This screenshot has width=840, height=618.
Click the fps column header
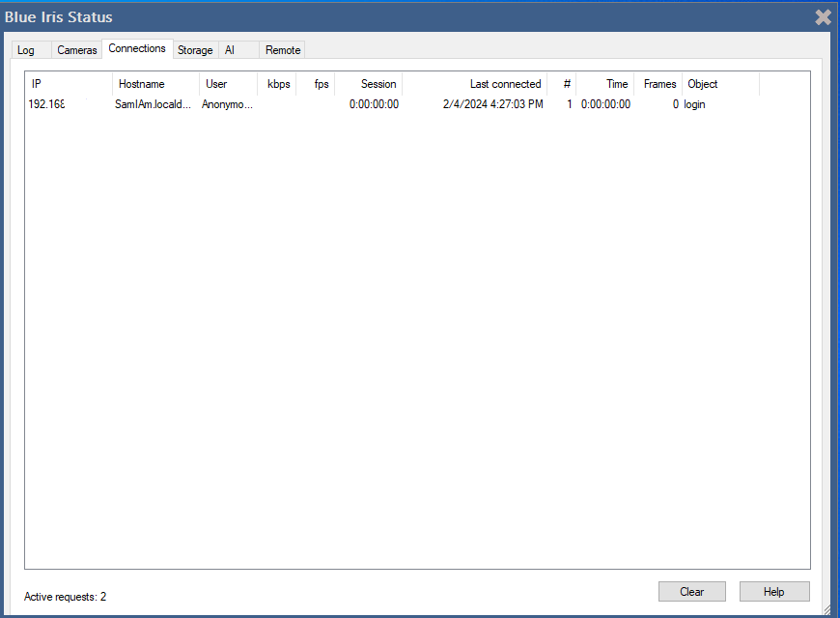[x=317, y=84]
